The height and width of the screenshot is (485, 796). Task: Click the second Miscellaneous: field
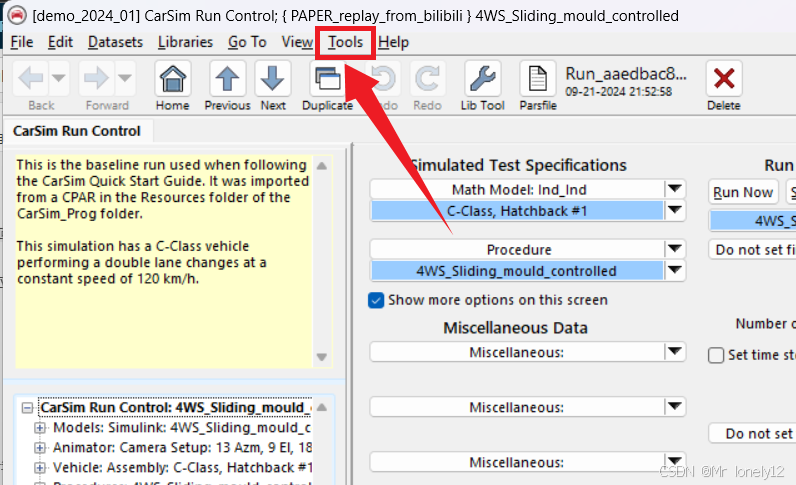(518, 407)
